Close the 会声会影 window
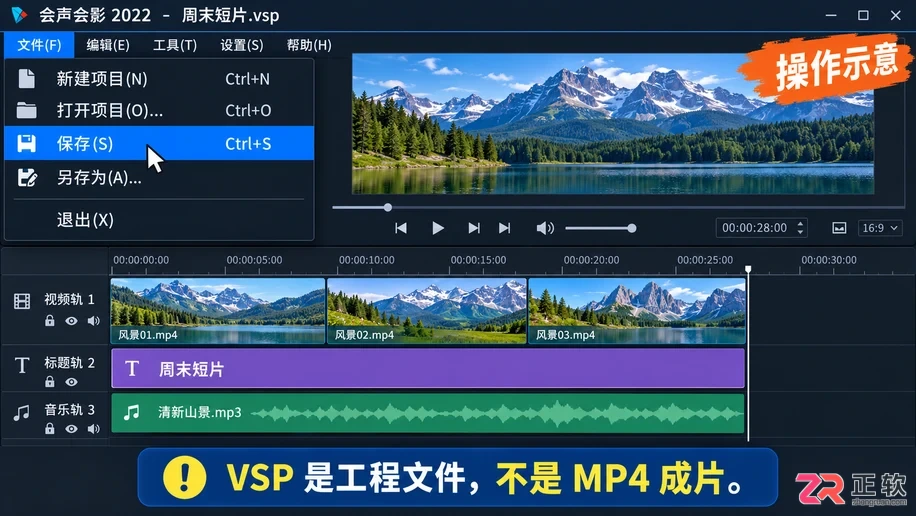 [896, 15]
